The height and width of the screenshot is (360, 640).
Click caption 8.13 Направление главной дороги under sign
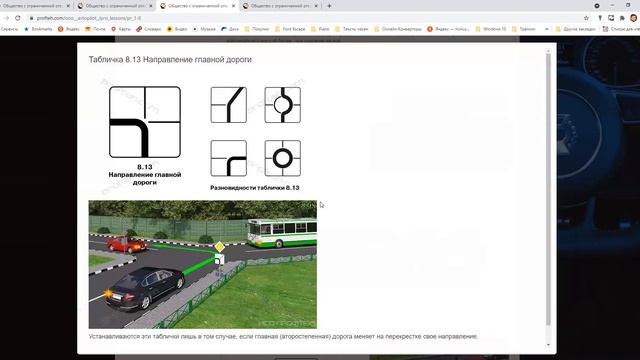tap(145, 175)
